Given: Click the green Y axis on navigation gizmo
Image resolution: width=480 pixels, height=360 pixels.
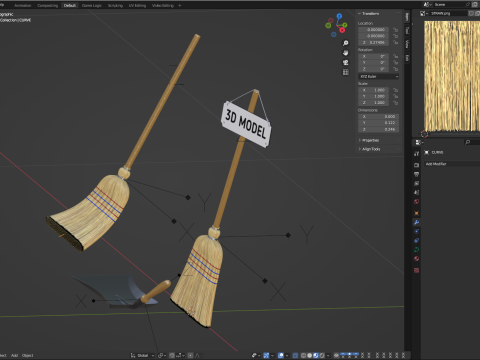Looking at the screenshot, I should tap(345, 25).
